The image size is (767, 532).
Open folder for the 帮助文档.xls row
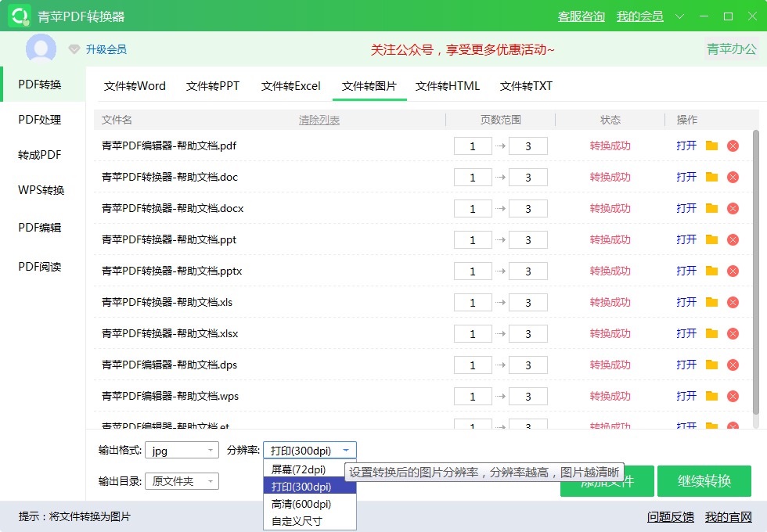(x=711, y=302)
